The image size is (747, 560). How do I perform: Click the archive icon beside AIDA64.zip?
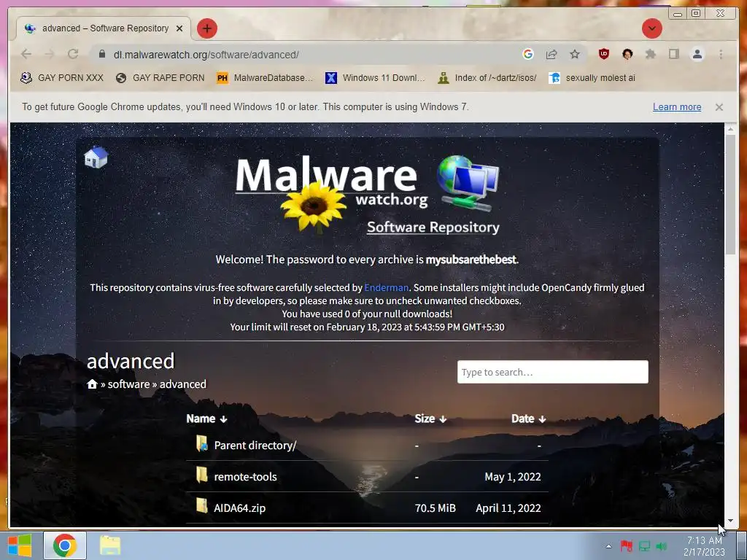point(202,506)
